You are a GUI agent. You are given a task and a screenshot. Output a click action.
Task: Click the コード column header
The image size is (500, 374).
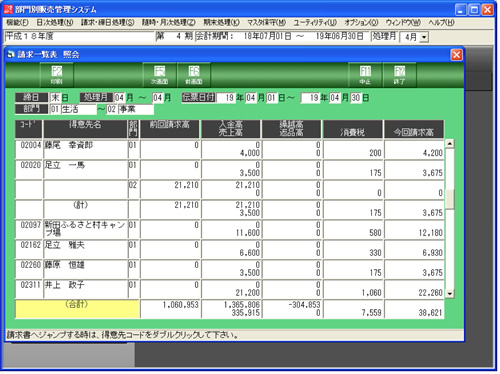pos(29,129)
